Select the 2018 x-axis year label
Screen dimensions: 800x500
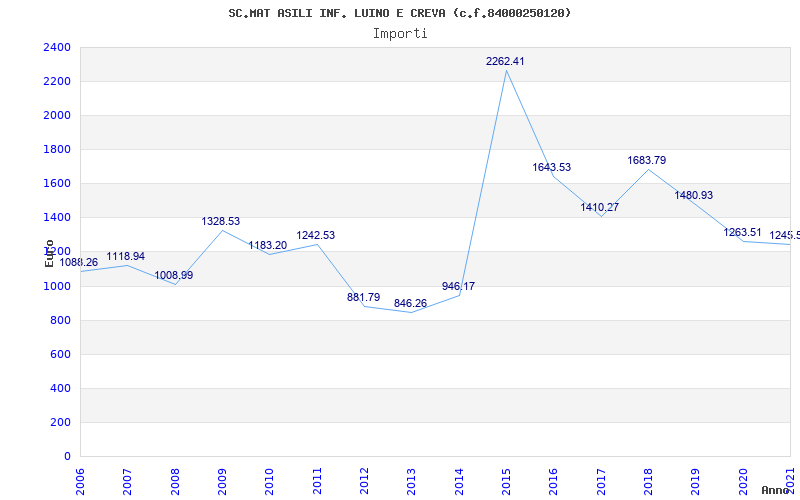click(x=648, y=481)
